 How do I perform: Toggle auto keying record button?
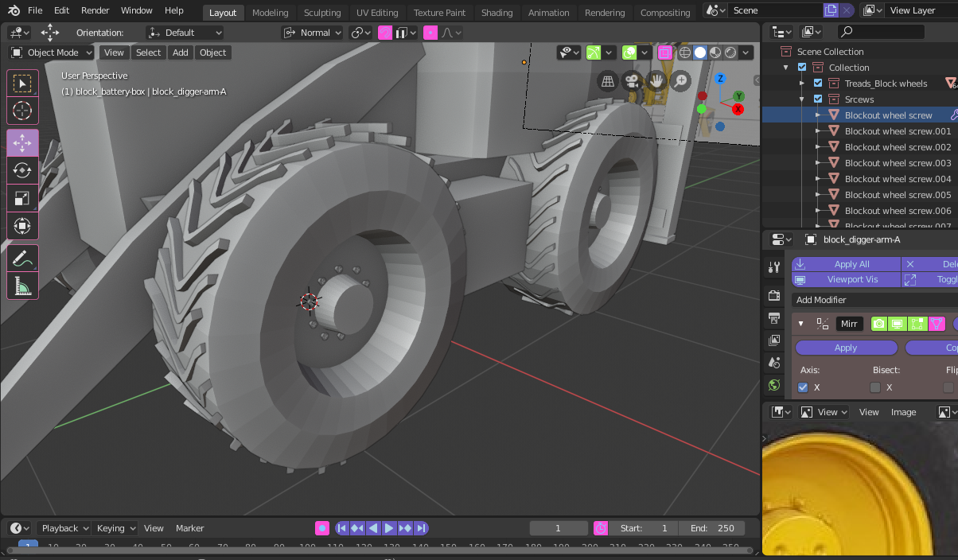(322, 528)
